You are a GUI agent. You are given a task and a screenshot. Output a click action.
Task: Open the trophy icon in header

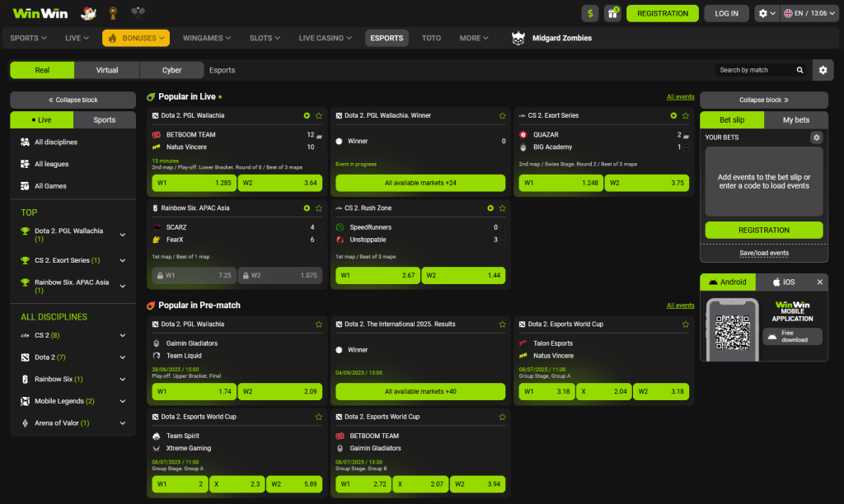[113, 13]
